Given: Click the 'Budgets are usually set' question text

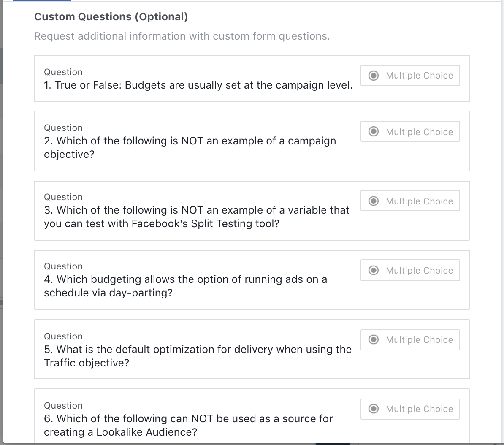Looking at the screenshot, I should [x=198, y=85].
